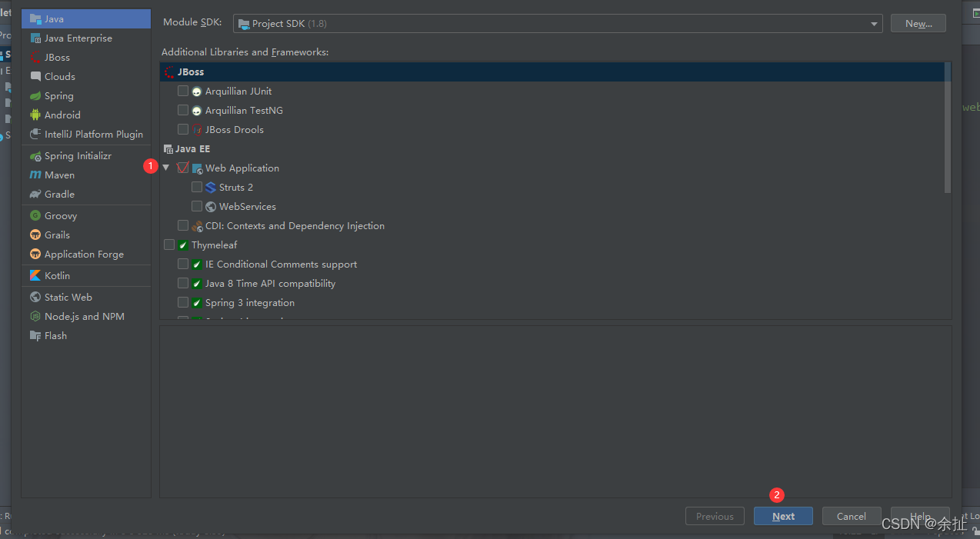The image size is (980, 539).
Task: Click the Next button
Action: pyautogui.click(x=783, y=516)
